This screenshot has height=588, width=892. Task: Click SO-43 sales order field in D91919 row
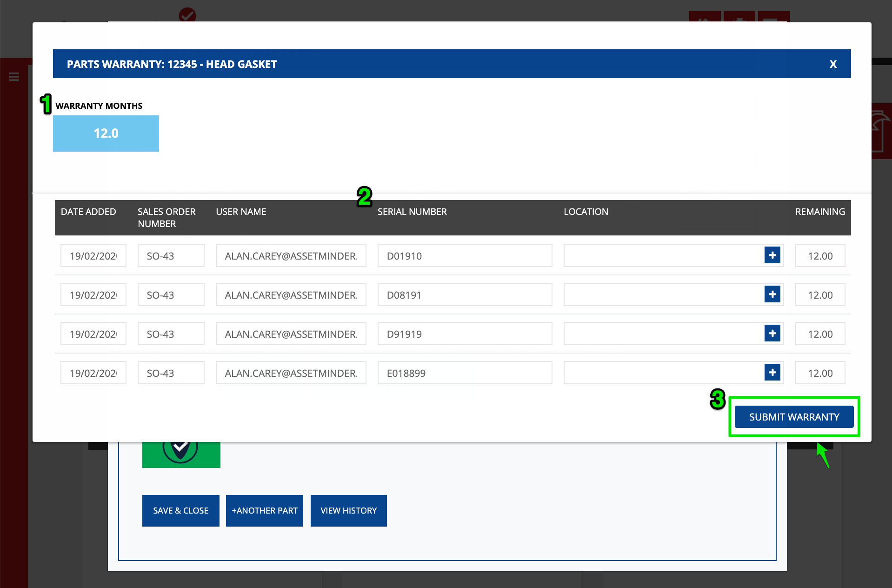[x=171, y=334]
